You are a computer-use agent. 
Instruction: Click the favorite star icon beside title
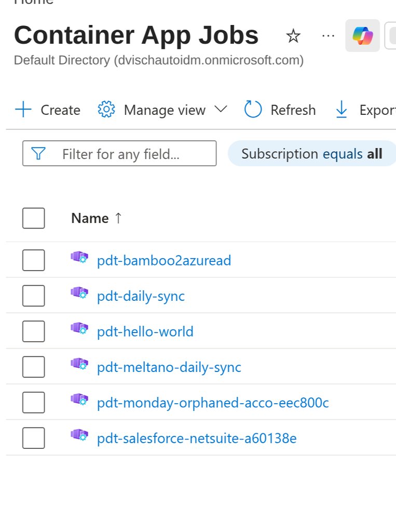tap(293, 36)
